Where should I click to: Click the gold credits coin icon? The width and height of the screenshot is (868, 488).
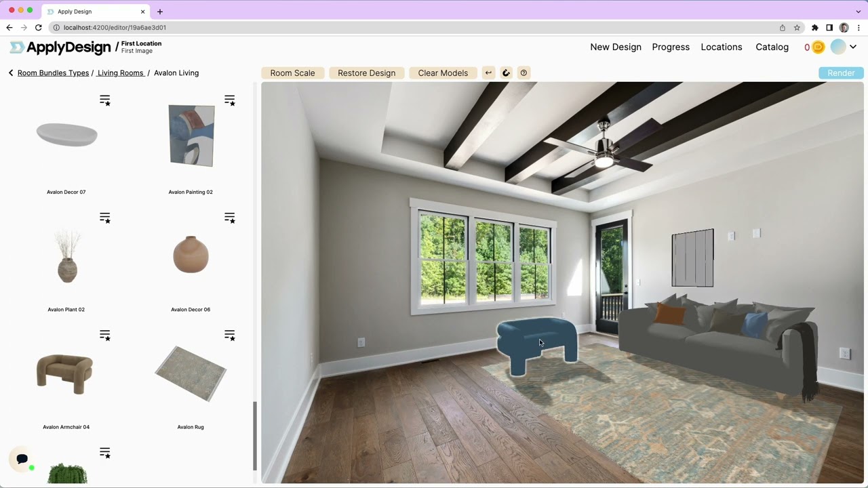818,47
